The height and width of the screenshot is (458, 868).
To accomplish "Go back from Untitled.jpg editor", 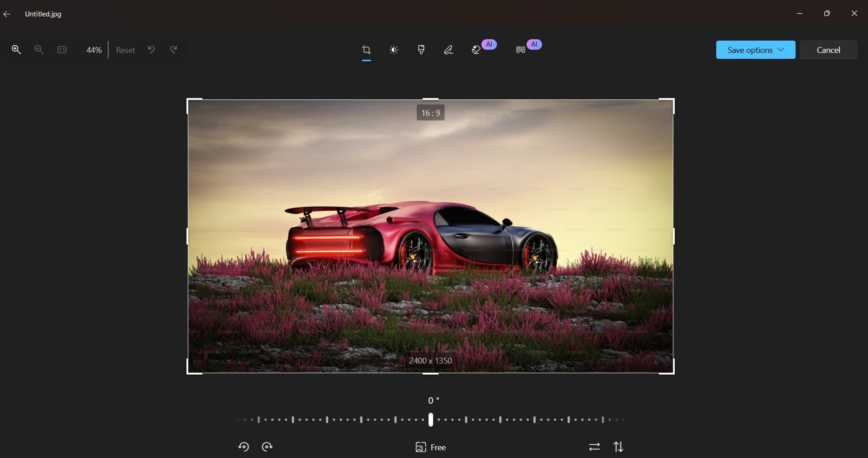I will pyautogui.click(x=7, y=14).
